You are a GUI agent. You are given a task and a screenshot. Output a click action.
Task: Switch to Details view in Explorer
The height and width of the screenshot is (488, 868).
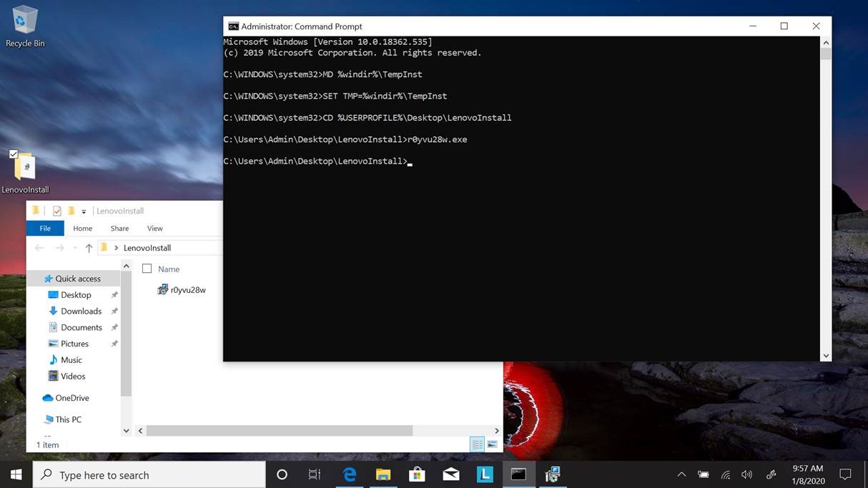[477, 444]
